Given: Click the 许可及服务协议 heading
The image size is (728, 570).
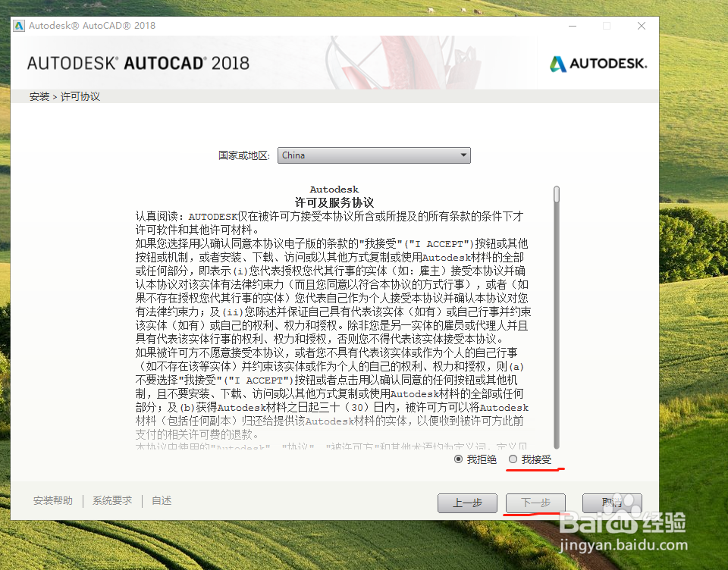Looking at the screenshot, I should pos(334,202).
